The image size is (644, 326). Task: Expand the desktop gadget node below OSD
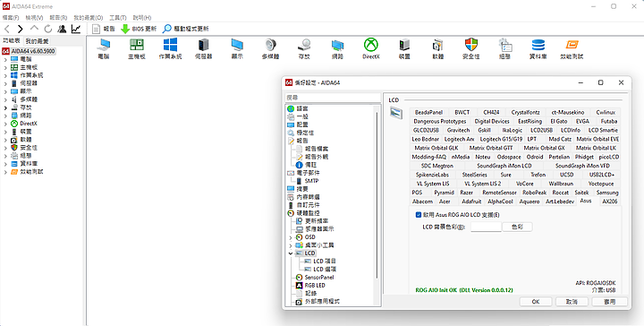[x=291, y=245]
